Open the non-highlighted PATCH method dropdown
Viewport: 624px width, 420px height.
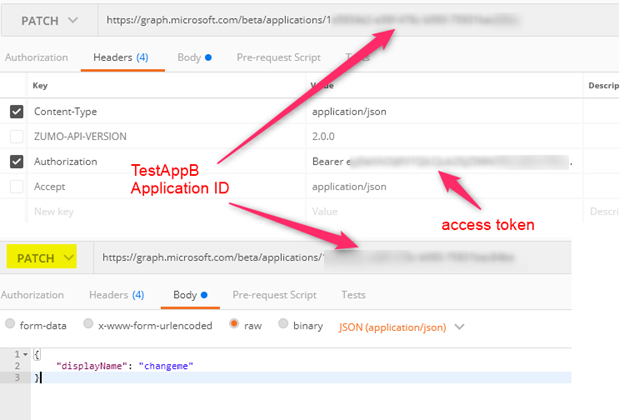(x=49, y=19)
